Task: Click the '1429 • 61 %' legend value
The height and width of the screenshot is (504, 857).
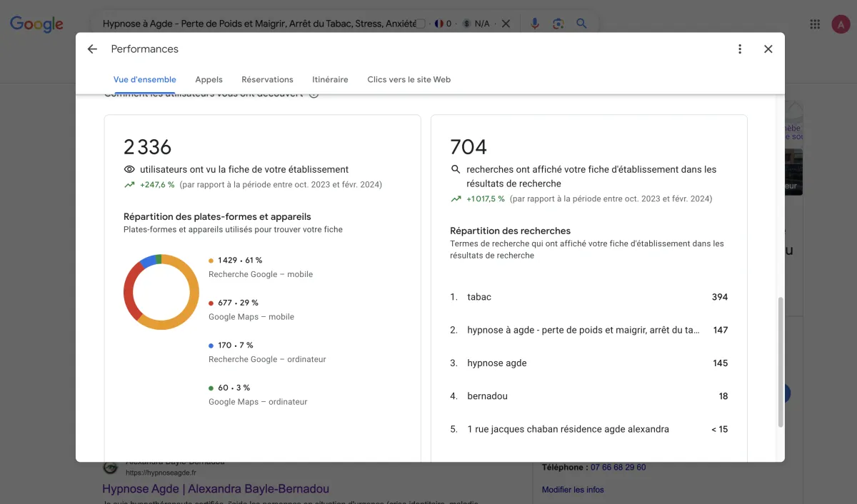Action: [x=240, y=261]
